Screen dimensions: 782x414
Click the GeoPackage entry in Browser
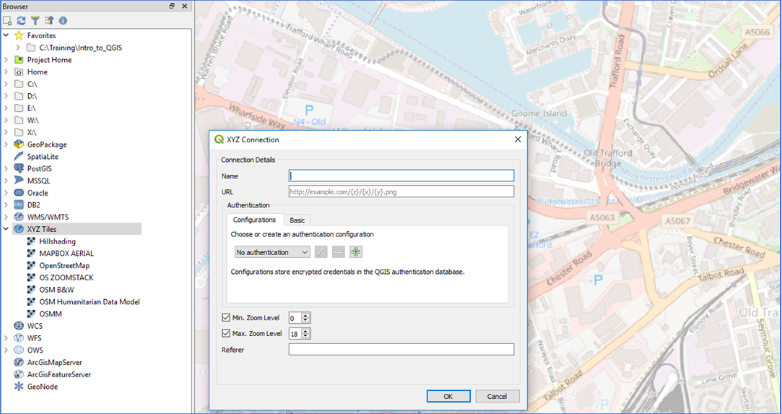click(x=46, y=144)
